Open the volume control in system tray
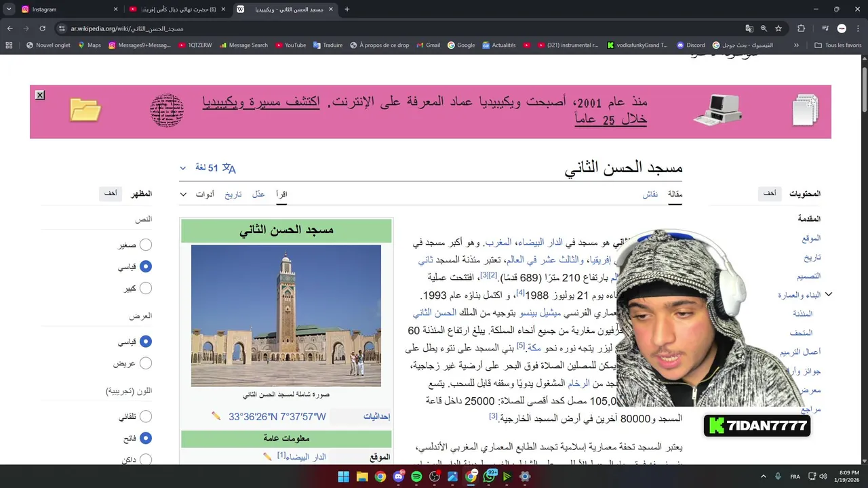Image resolution: width=868 pixels, height=488 pixels. pos(823,476)
